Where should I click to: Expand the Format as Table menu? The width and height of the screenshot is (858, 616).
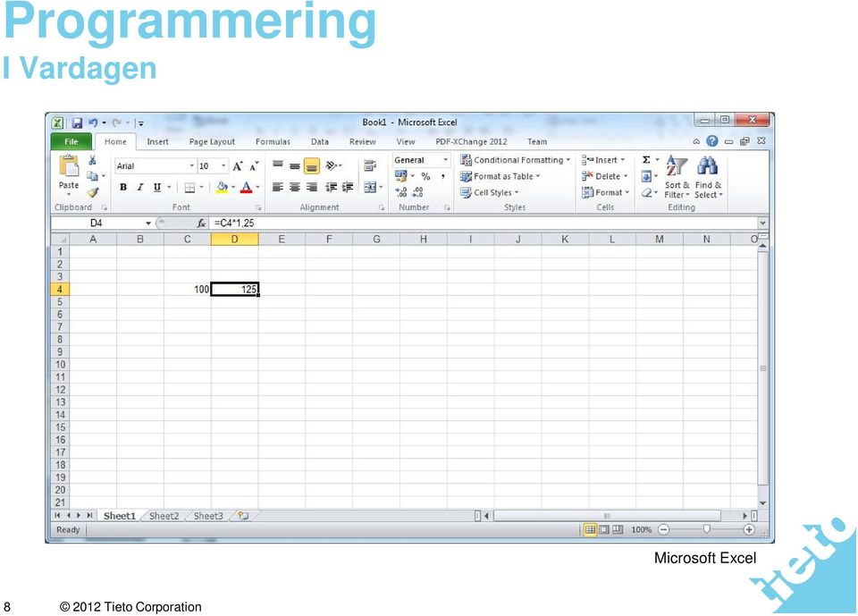coord(500,176)
